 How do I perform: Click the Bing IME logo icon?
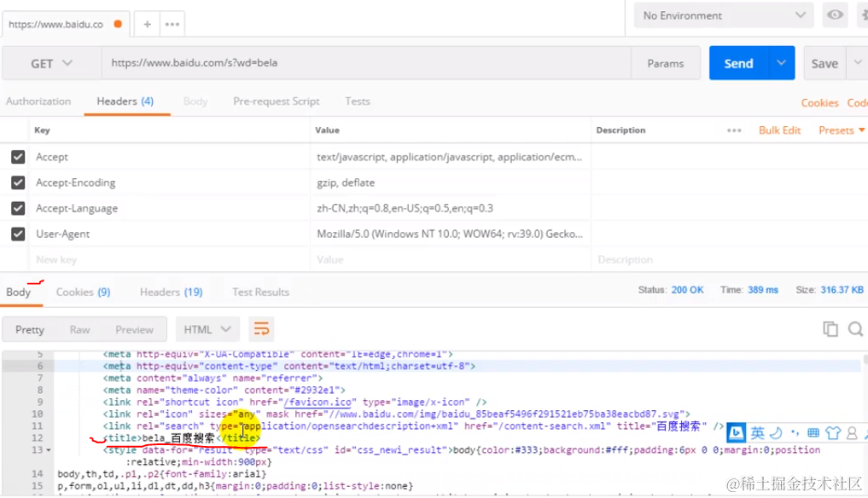[737, 432]
